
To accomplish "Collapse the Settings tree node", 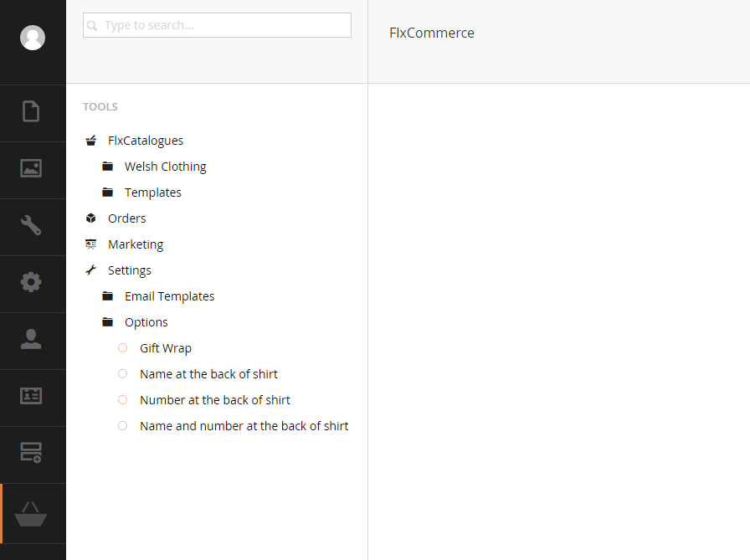I will click(129, 270).
